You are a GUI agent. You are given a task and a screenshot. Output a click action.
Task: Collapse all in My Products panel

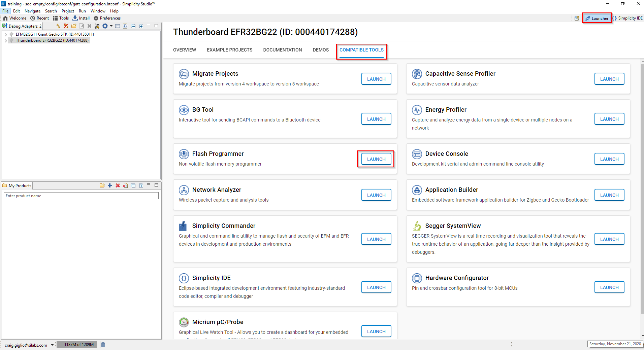(x=133, y=185)
